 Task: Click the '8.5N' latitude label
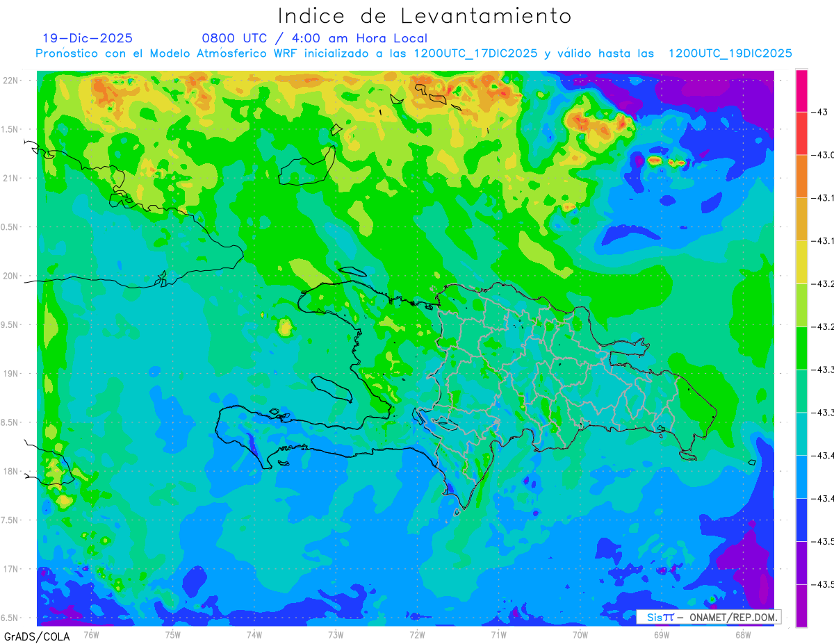10,422
